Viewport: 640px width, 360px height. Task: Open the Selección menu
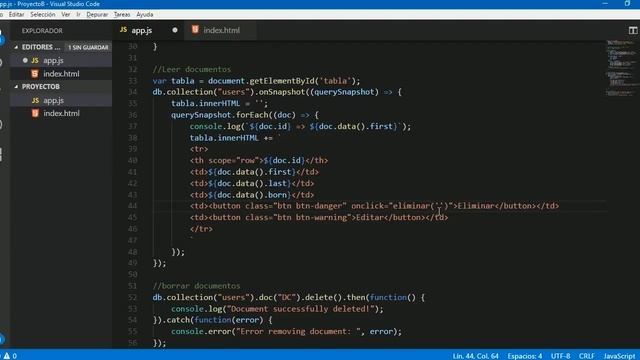click(42, 15)
